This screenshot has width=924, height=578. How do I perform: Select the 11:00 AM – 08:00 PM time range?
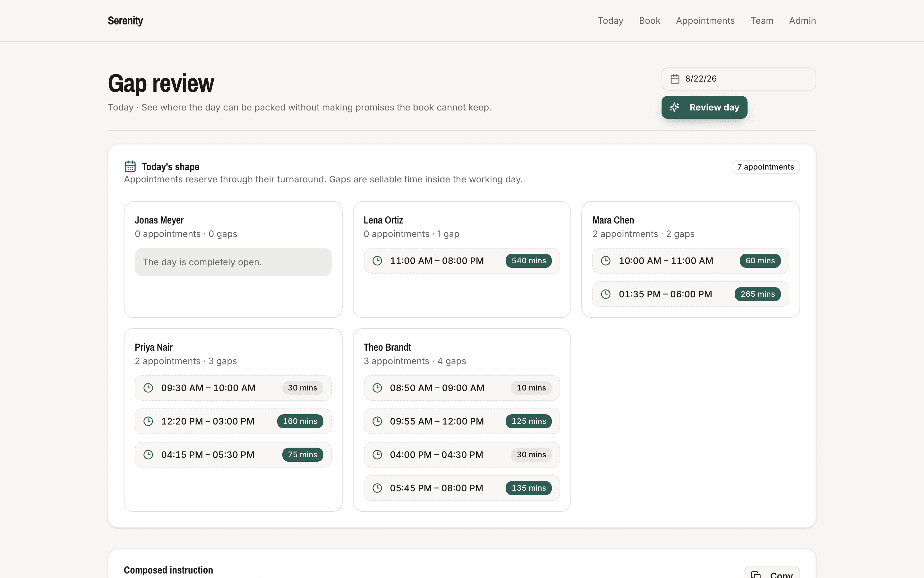(437, 261)
